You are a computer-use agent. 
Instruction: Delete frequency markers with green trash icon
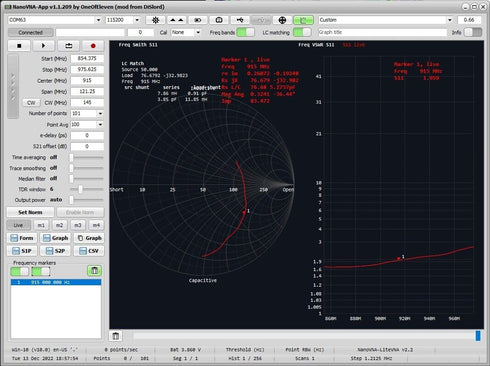[x=94, y=271]
